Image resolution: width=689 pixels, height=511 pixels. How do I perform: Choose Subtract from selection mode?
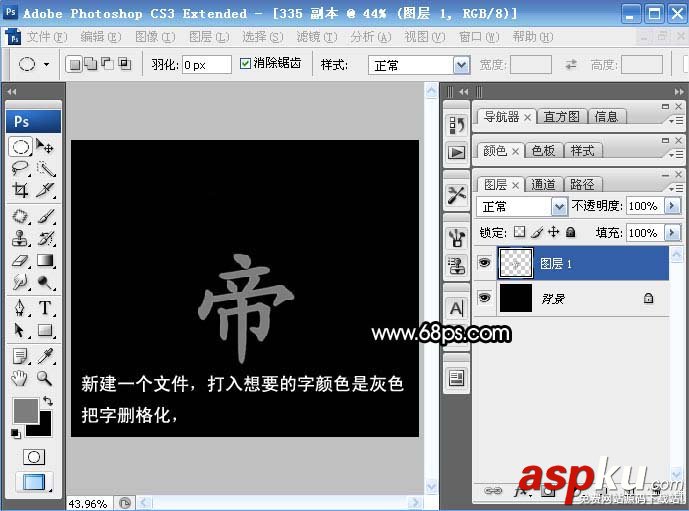coord(107,65)
